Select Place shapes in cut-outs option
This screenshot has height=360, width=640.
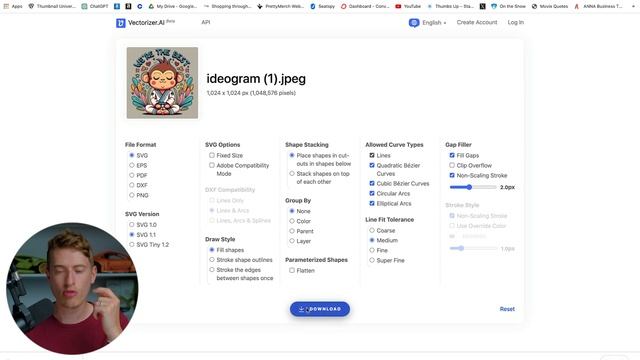(292, 156)
